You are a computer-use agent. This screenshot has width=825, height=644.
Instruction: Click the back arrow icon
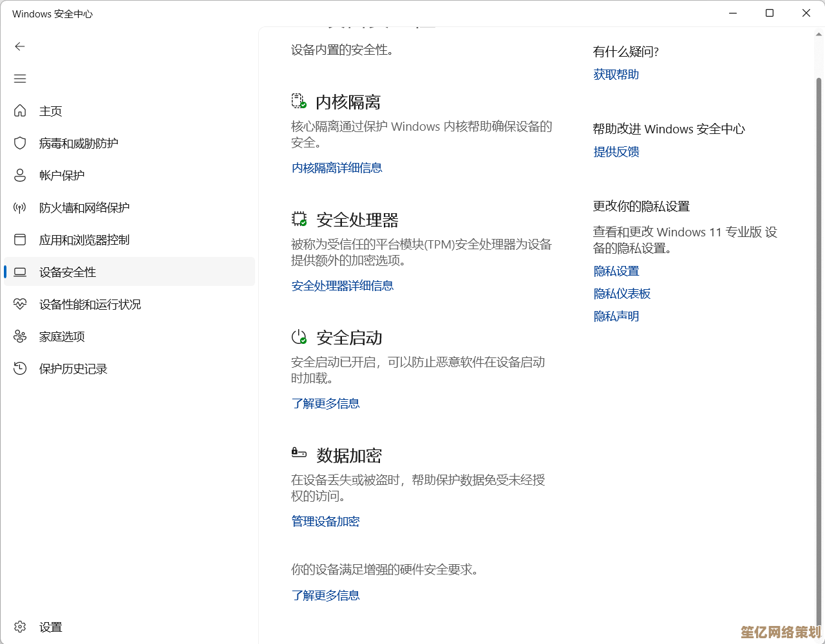pos(20,46)
